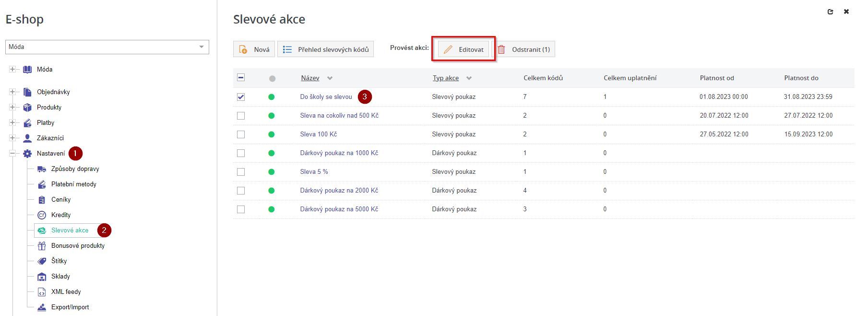Click the refresh icon at top right
Screen dimensions: 868x316
coord(830,12)
